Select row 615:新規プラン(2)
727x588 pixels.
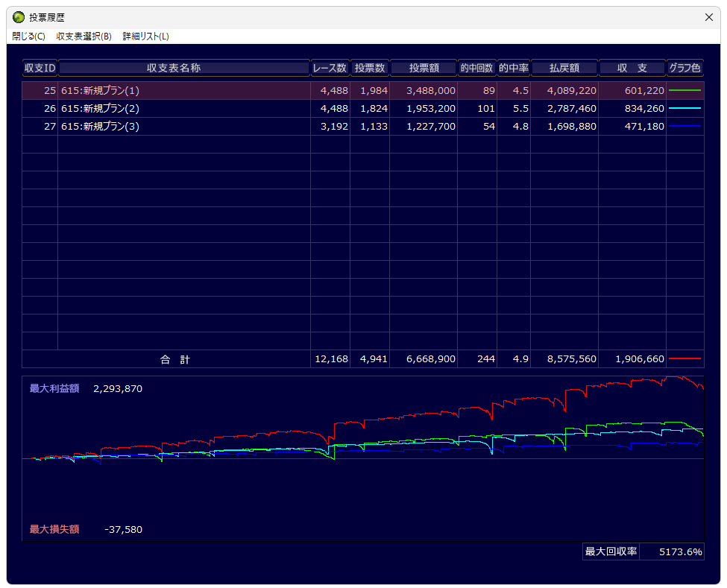183,109
